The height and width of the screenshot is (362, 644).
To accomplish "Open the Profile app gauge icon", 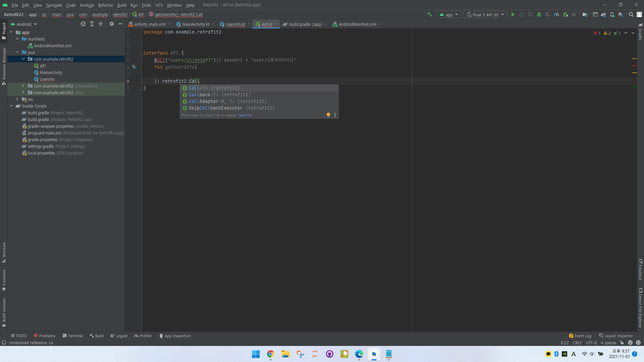I will pos(556,15).
